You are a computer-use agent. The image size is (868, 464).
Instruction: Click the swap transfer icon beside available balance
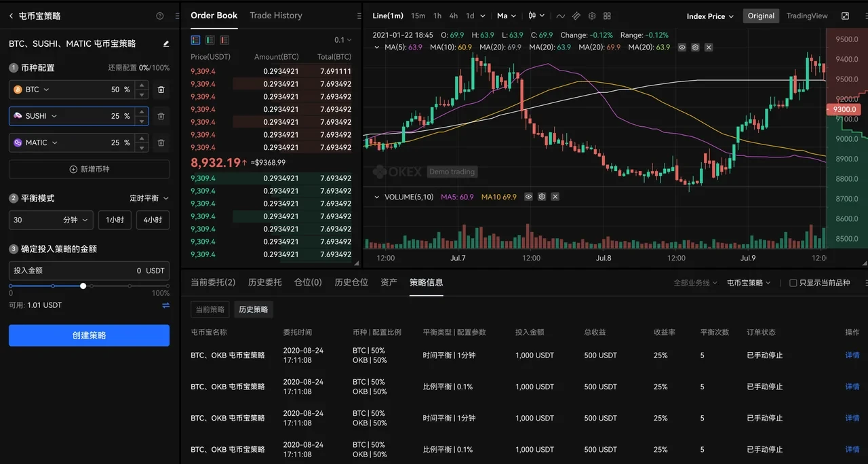point(166,305)
